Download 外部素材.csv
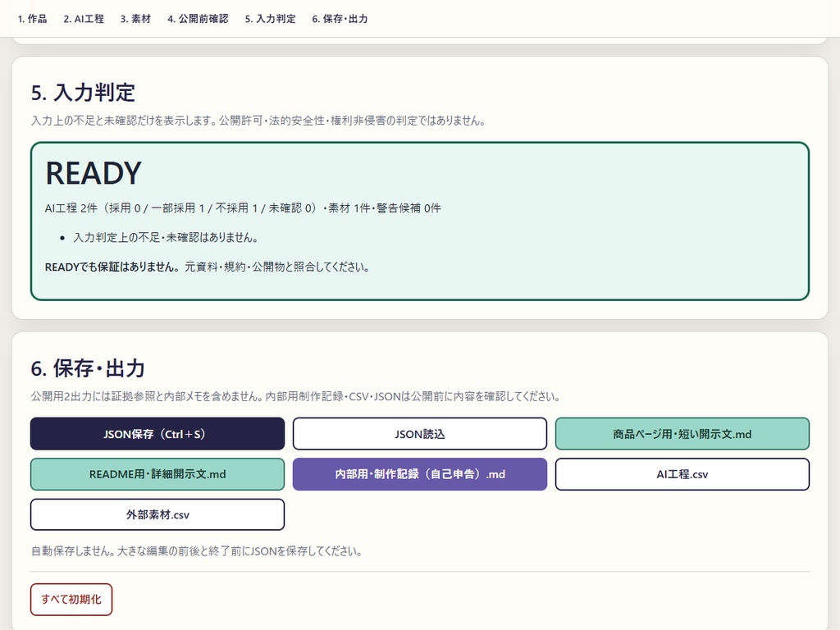 click(157, 515)
